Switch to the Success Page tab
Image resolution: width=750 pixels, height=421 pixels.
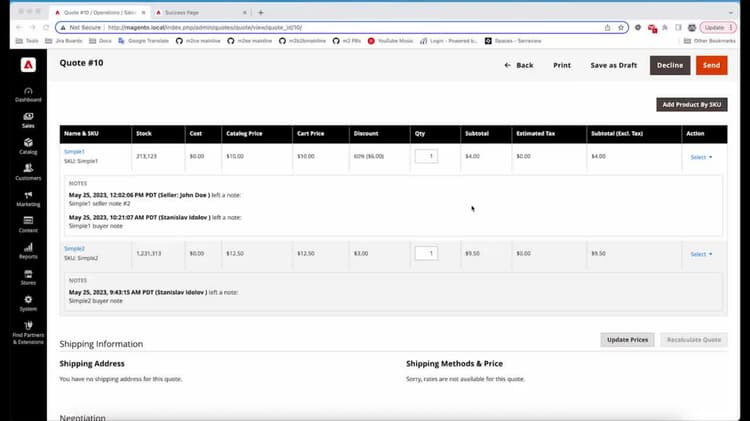[x=199, y=12]
